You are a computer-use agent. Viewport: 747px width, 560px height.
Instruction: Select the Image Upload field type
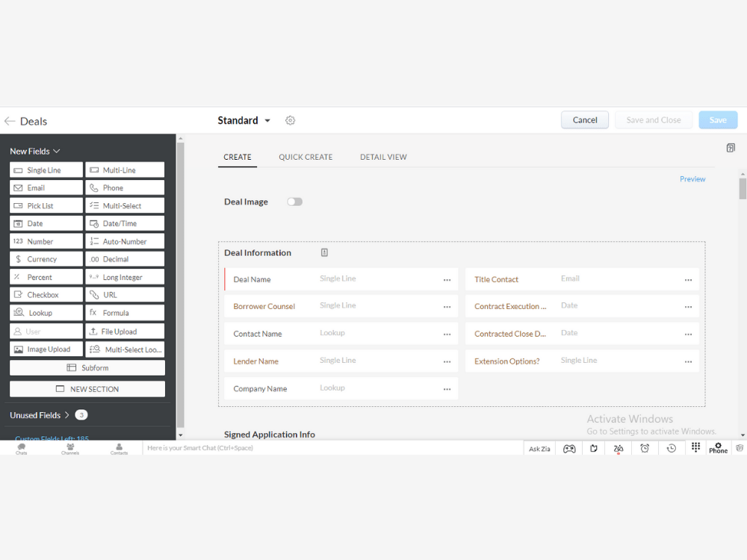point(46,349)
